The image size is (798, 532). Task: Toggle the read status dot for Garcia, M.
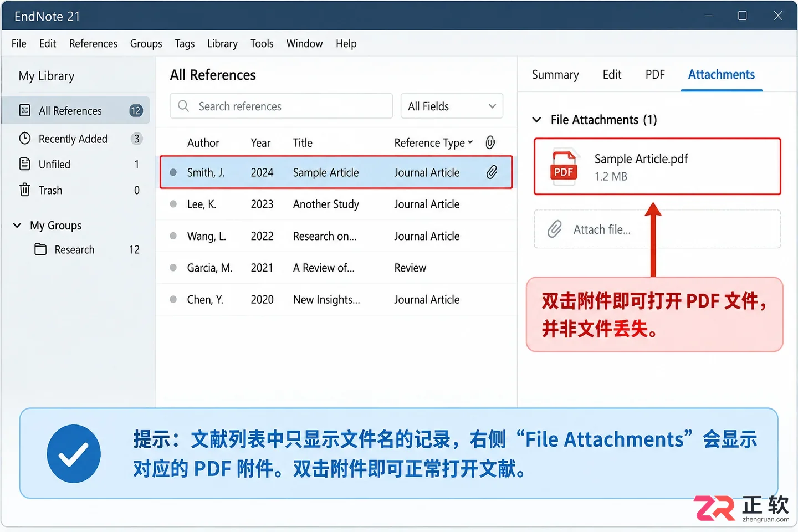tap(173, 268)
